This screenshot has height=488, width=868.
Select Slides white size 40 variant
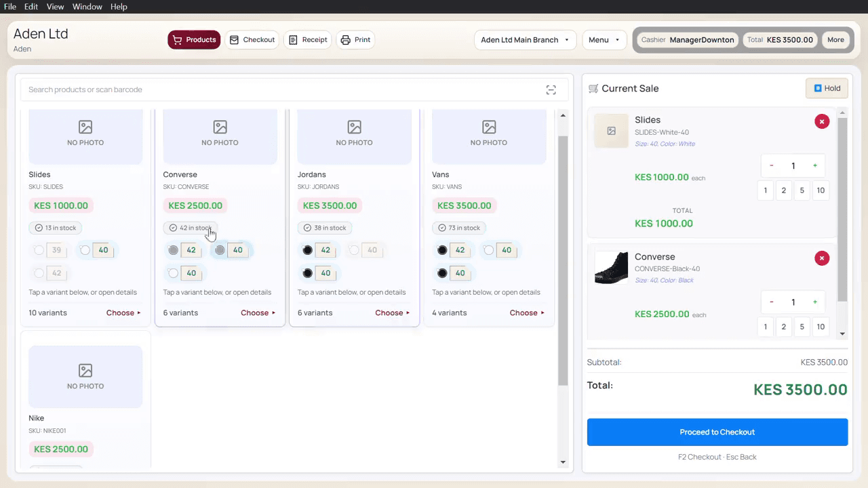(96, 250)
